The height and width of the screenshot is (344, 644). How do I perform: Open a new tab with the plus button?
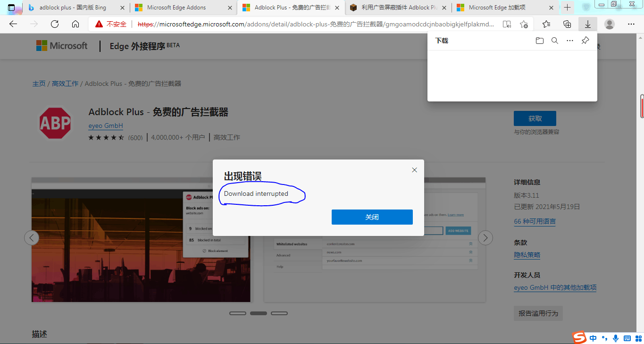click(x=567, y=8)
